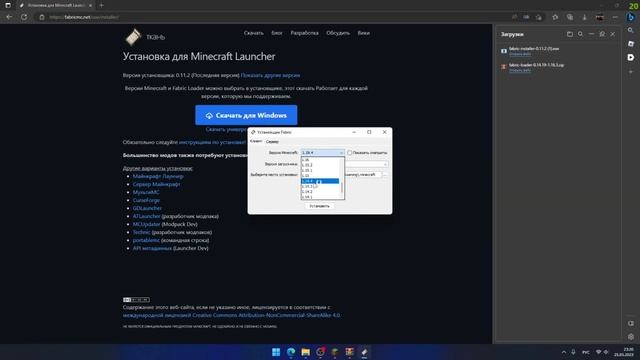640x360 pixels.
Task: Select the highlighted version in dropdown list
Action: [x=320, y=181]
